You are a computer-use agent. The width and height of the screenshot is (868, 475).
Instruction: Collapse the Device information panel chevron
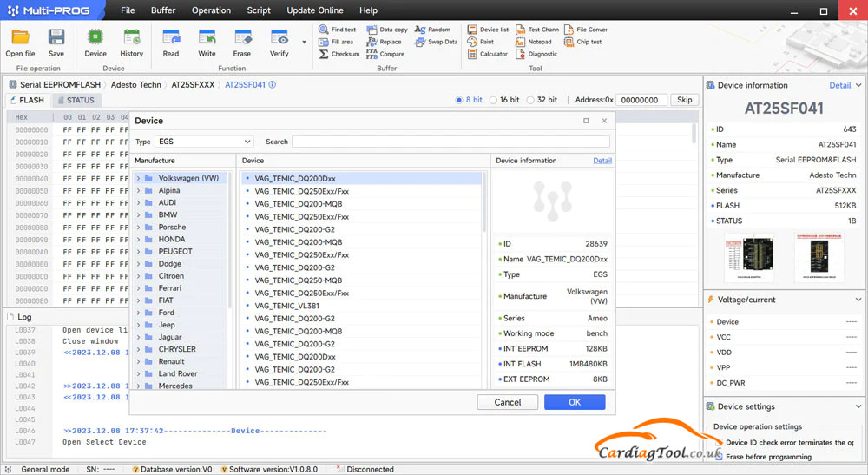pyautogui.click(x=858, y=85)
